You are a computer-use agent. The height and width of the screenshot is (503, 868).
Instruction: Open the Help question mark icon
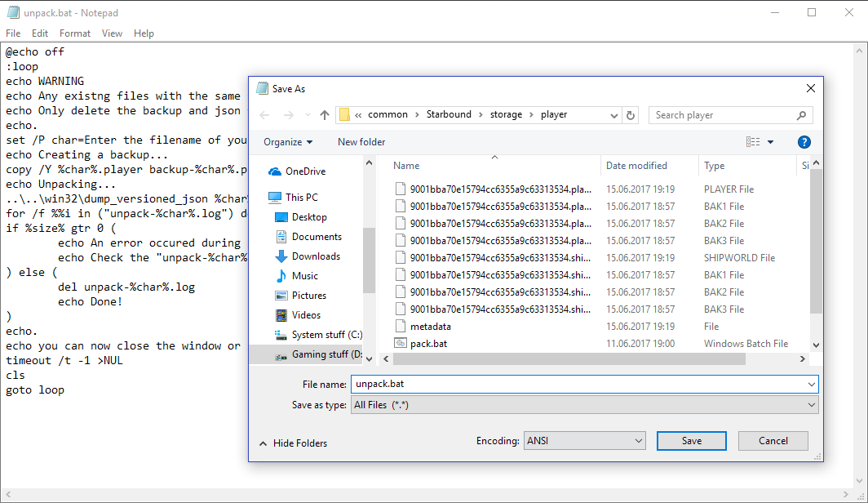pyautogui.click(x=804, y=142)
